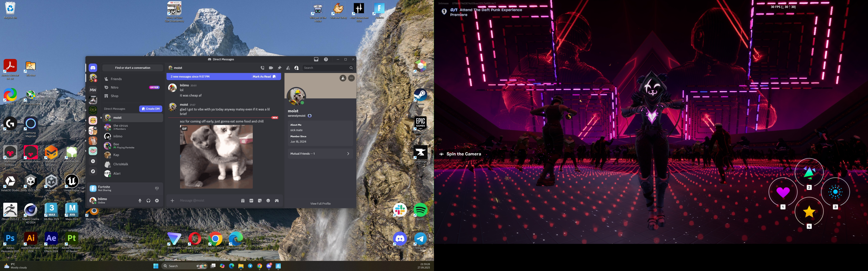Start a video call in Discord

[271, 68]
